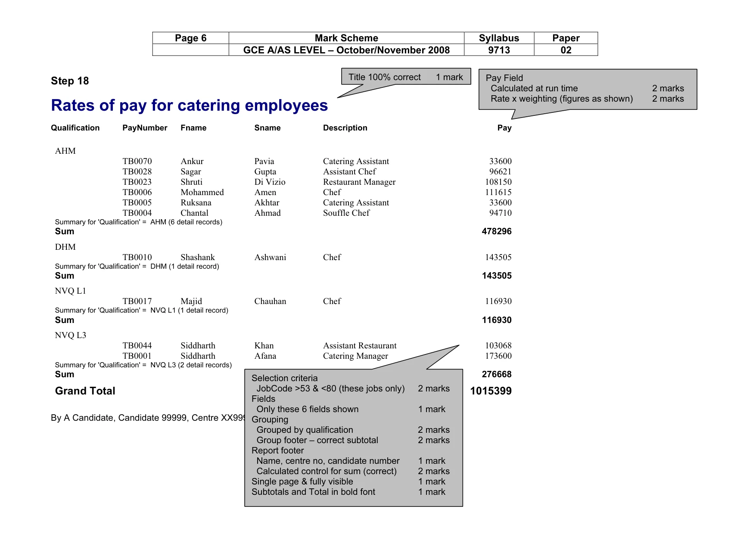Click syllabus number 9713 in header table
This screenshot has height=534, width=756.
click(499, 50)
